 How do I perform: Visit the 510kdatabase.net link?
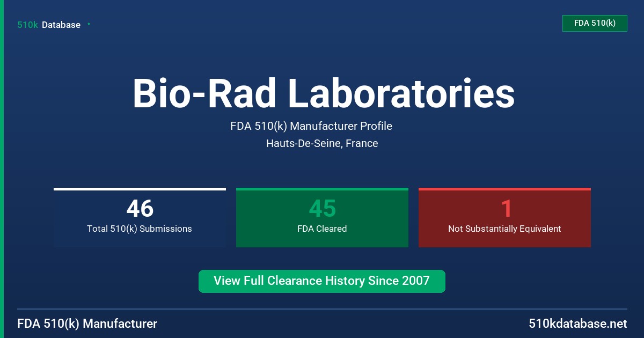point(578,324)
